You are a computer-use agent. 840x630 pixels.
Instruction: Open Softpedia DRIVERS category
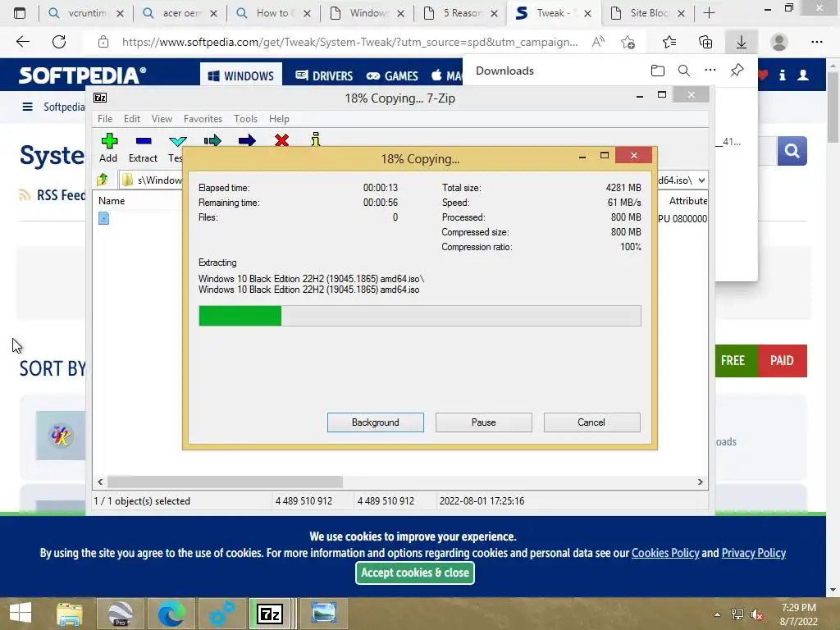(x=324, y=75)
